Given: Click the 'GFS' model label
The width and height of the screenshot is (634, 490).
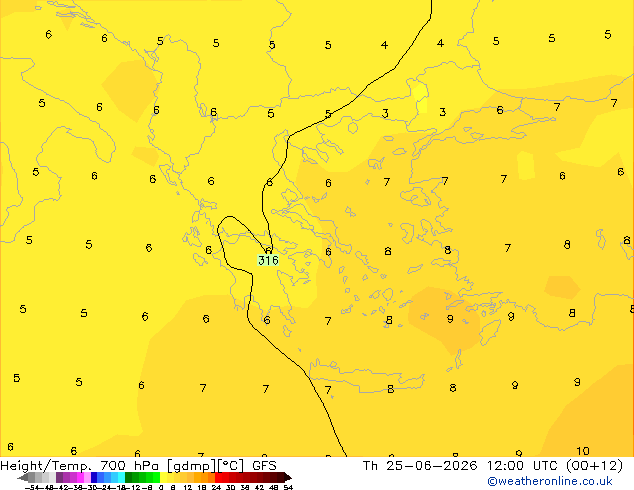Looking at the screenshot, I should coord(264,466).
